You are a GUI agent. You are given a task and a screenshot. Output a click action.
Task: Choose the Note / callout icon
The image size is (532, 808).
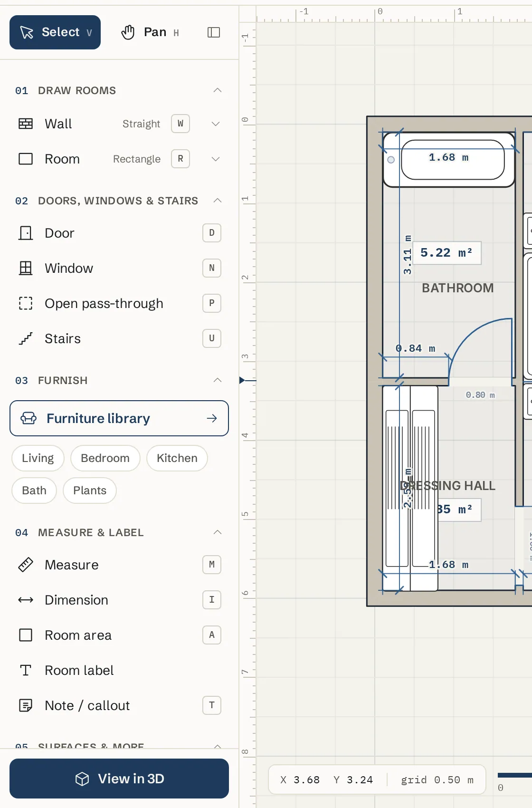coord(26,705)
